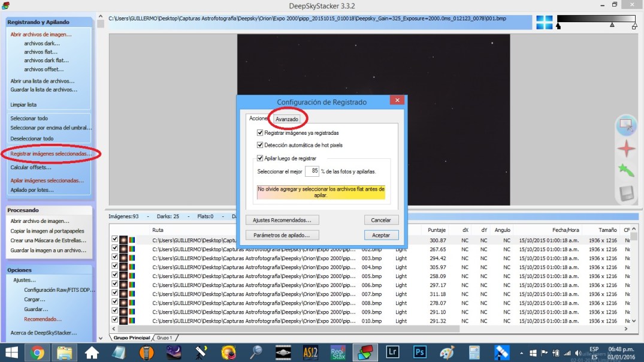Open RegiStax from the taskbar
The width and height of the screenshot is (644, 362).
pyautogui.click(x=338, y=352)
